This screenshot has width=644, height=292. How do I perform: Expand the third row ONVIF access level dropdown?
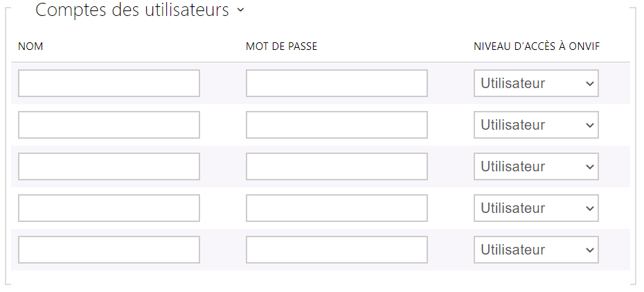click(536, 166)
